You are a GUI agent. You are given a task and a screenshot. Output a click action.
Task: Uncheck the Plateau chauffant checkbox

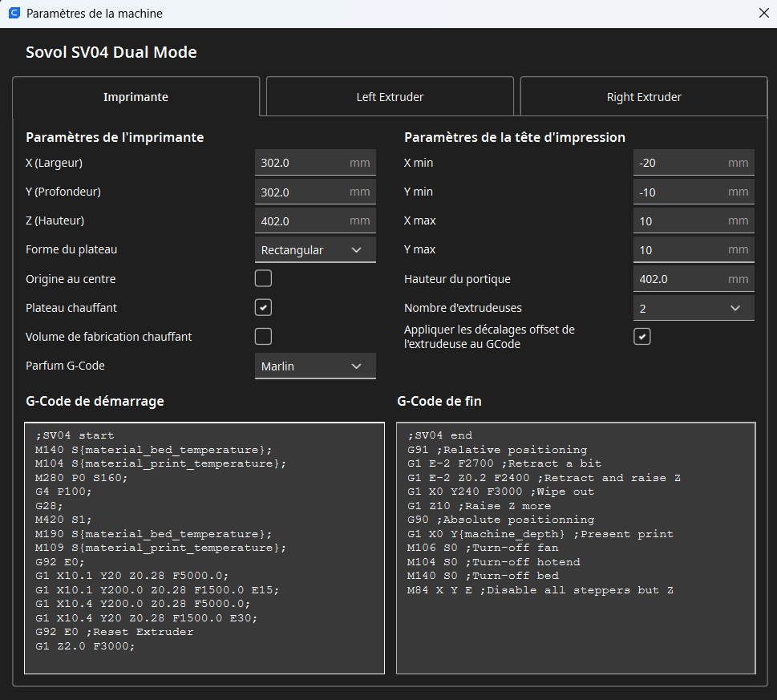point(263,308)
